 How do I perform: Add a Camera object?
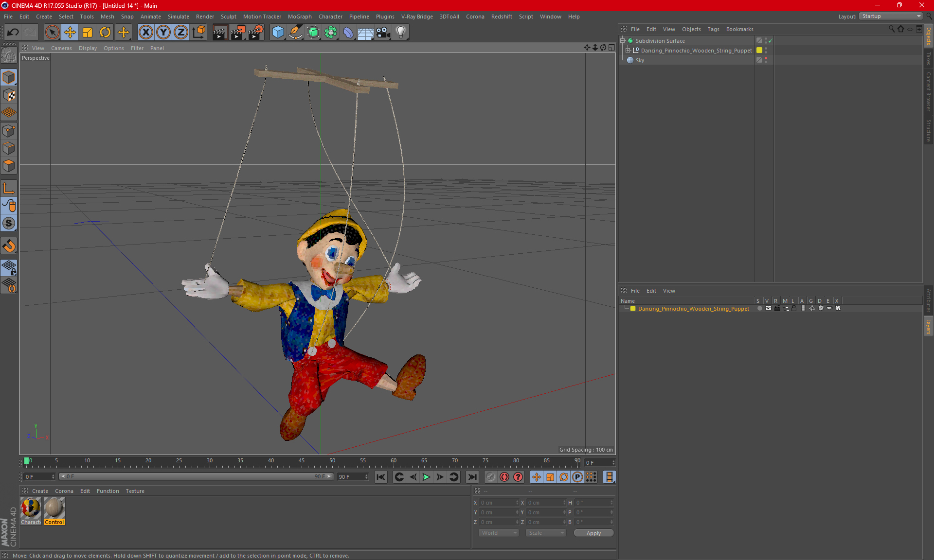point(383,33)
